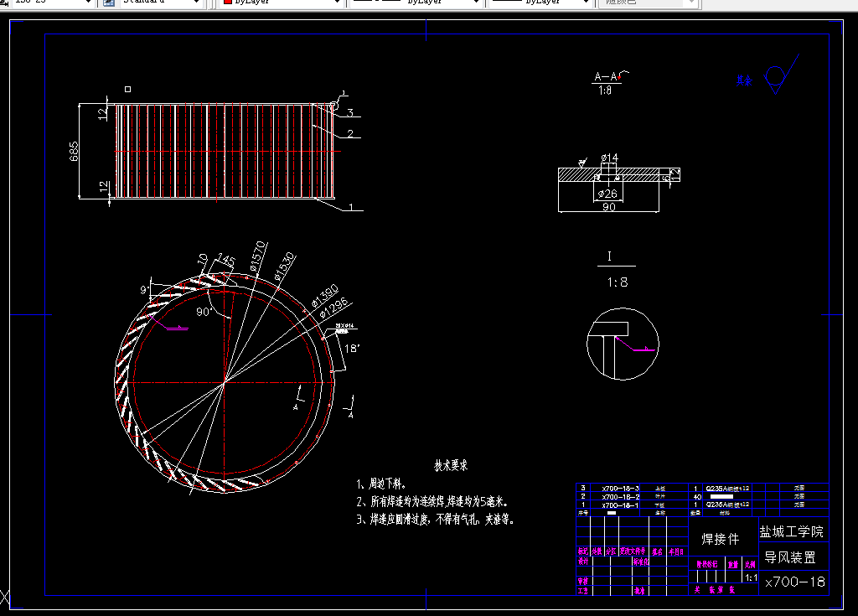Select technical requirement line 1

(381, 484)
